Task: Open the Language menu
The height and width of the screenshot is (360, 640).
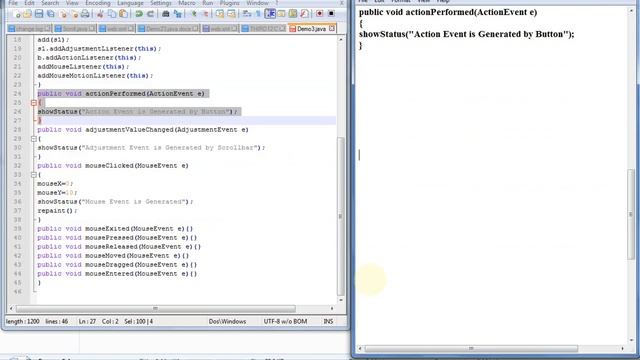Action: coord(131,3)
